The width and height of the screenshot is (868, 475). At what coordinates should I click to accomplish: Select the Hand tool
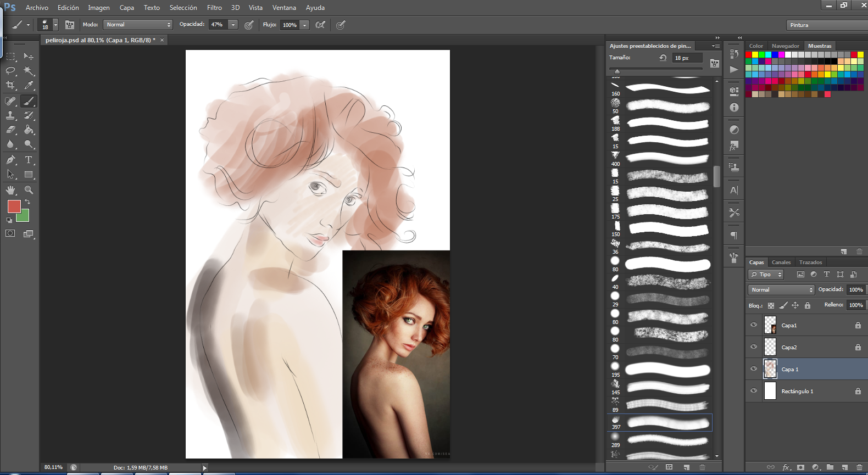pos(10,190)
